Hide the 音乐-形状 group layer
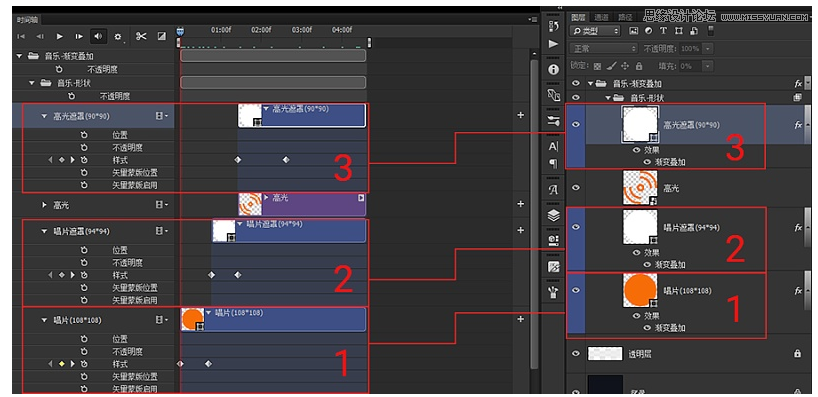818x397 pixels. (x=576, y=97)
